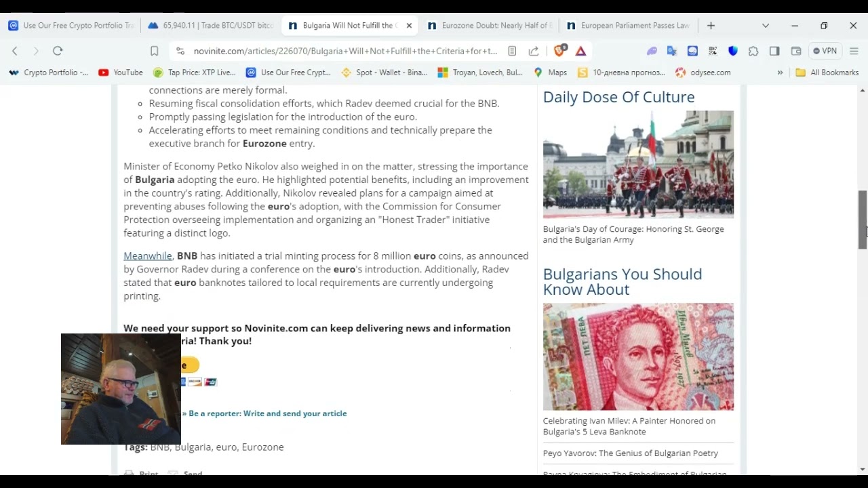The width and height of the screenshot is (868, 488).
Task: Click the purple extension icon in toolbar
Action: pos(652,51)
